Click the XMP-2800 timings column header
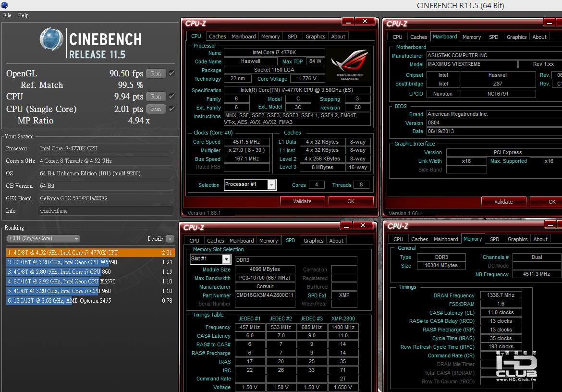Image resolution: width=562 pixels, height=392 pixels. point(343,318)
